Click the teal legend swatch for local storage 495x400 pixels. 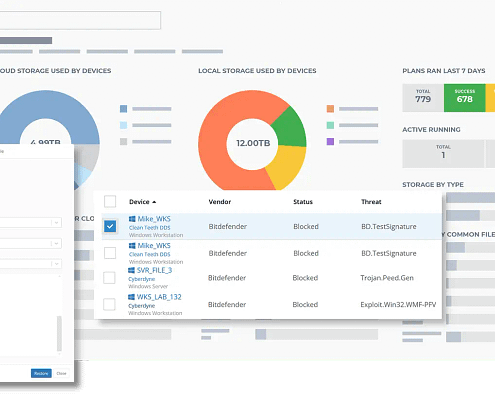click(x=330, y=125)
